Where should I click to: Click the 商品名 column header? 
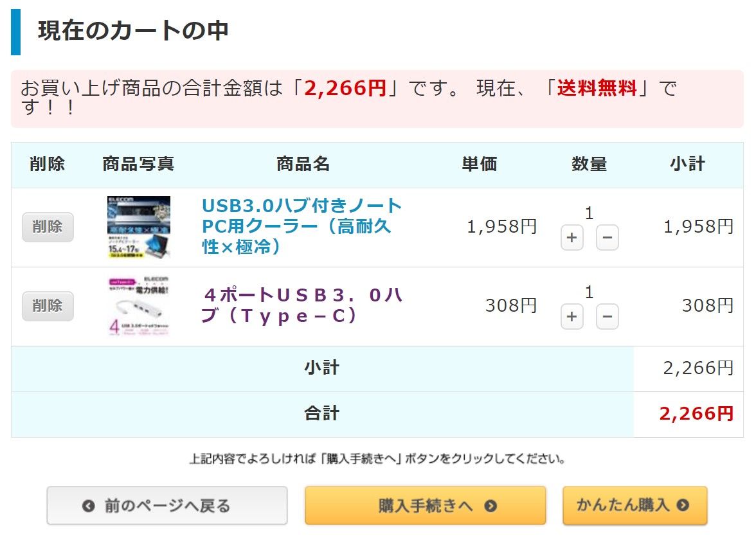pos(303,165)
